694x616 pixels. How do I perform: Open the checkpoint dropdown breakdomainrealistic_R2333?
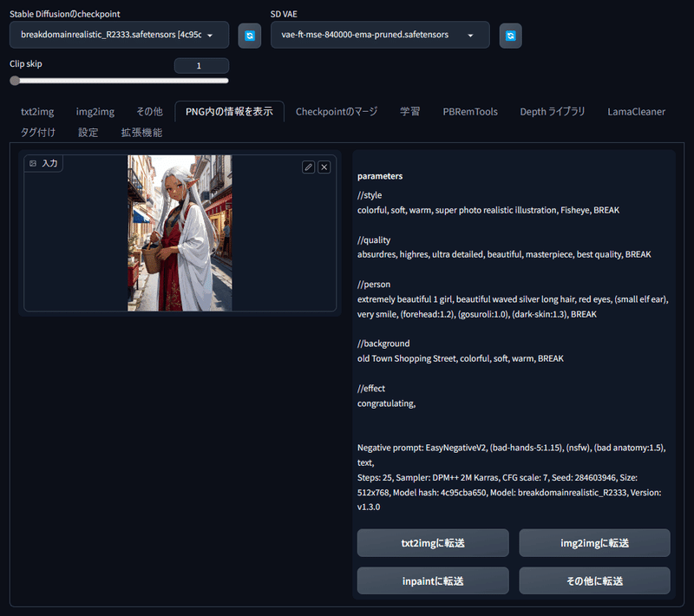[x=119, y=35]
